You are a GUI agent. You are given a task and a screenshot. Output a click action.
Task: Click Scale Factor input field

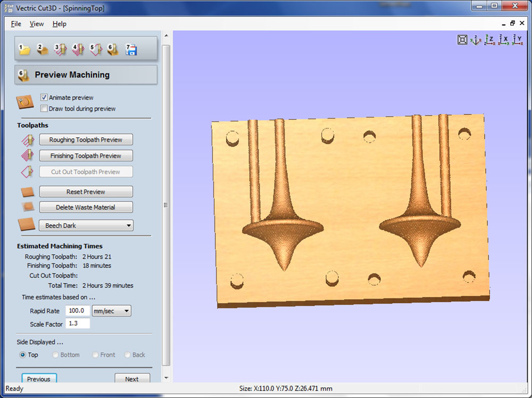pos(78,324)
